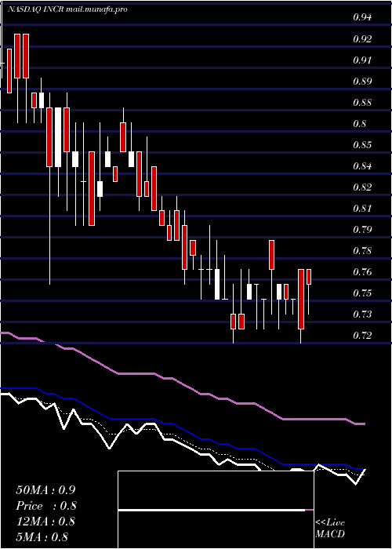392x549 pixels.
Task: Click the 0.92 price axis label
Action: tap(362, 38)
